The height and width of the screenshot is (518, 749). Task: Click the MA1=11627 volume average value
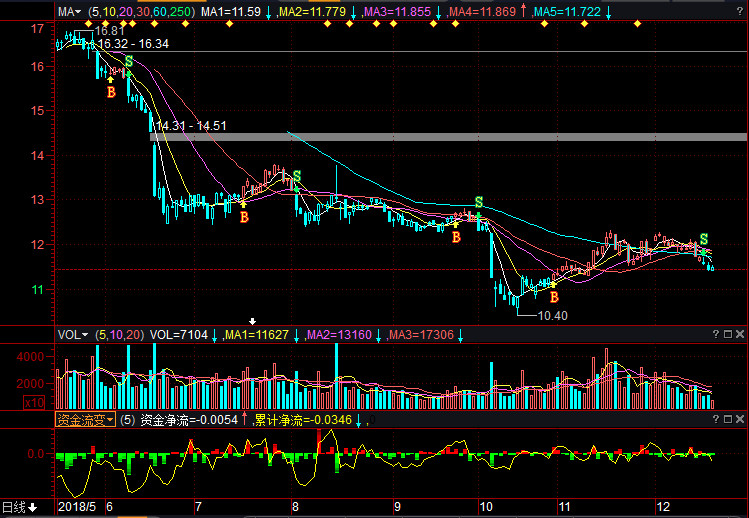tap(257, 335)
